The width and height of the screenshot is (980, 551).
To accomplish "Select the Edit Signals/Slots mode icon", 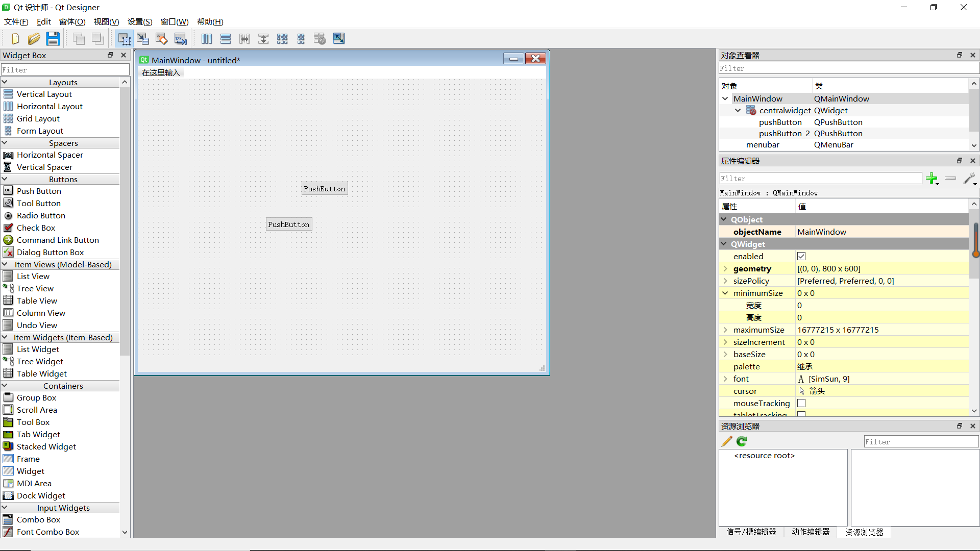I will tap(143, 39).
